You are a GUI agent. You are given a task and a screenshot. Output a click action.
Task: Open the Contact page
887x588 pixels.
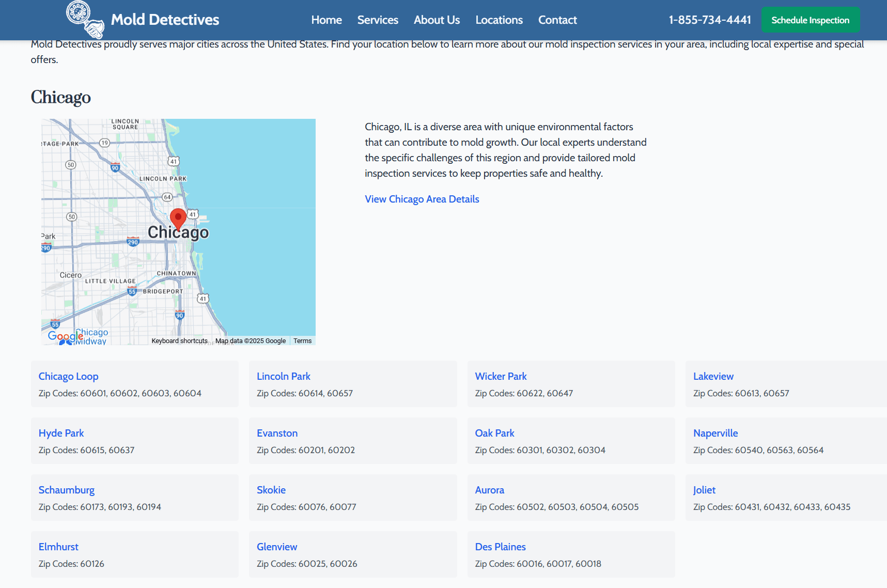tap(557, 20)
